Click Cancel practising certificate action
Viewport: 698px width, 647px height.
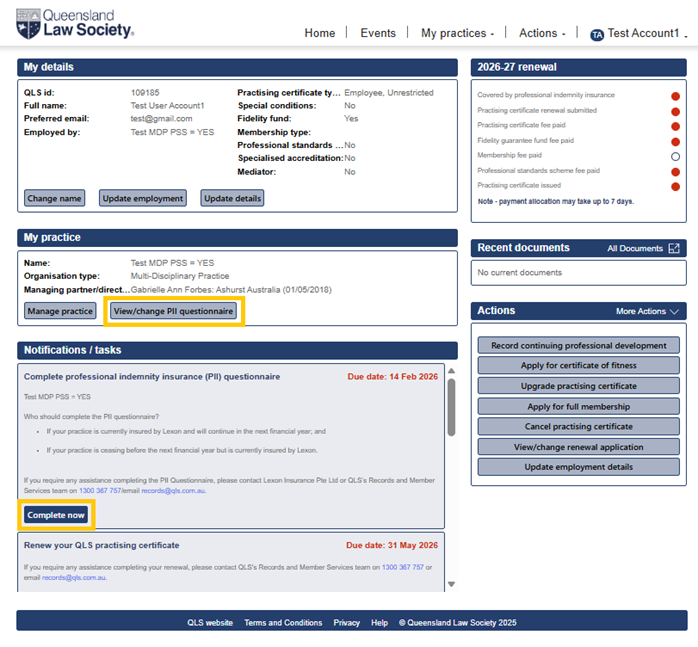click(578, 427)
